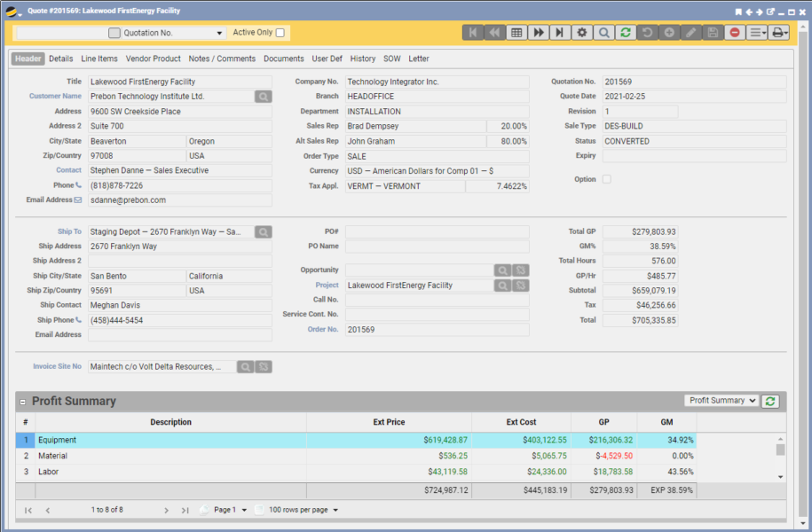This screenshot has width=812, height=532.
Task: Open the search magnifier in the top toolbar
Action: pos(603,33)
